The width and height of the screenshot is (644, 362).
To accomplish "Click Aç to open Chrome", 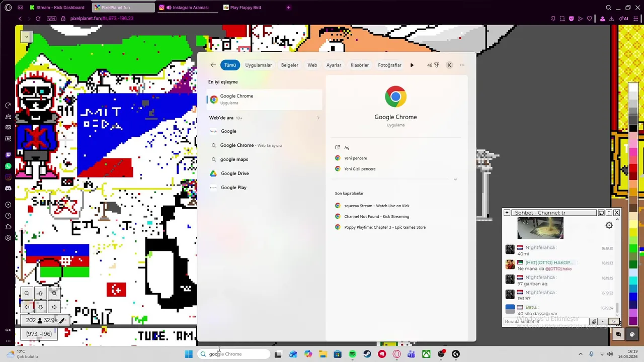I will click(x=346, y=147).
